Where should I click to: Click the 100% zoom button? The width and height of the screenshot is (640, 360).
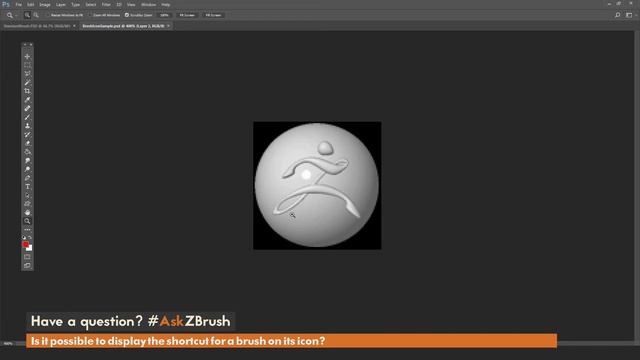tap(164, 15)
